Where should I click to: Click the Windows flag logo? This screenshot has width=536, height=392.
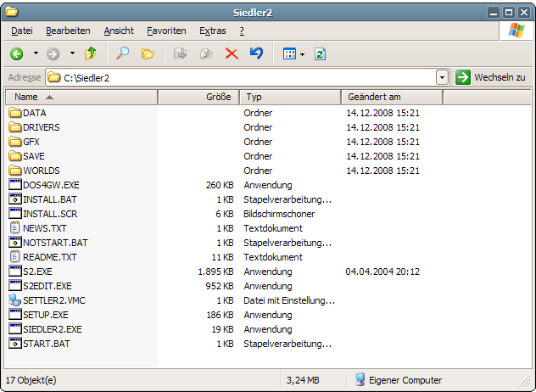tap(516, 31)
